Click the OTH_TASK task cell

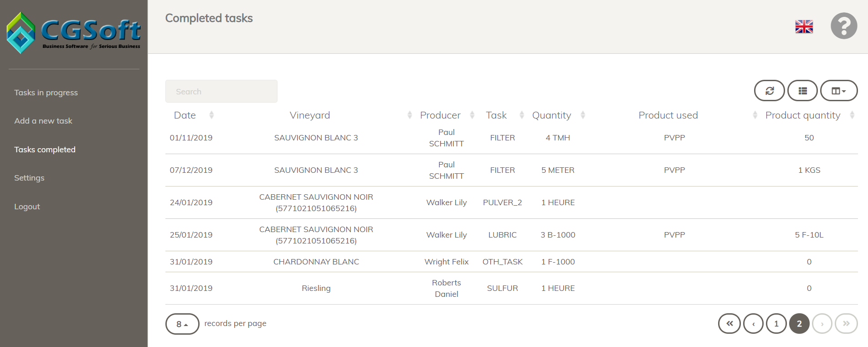tap(503, 262)
